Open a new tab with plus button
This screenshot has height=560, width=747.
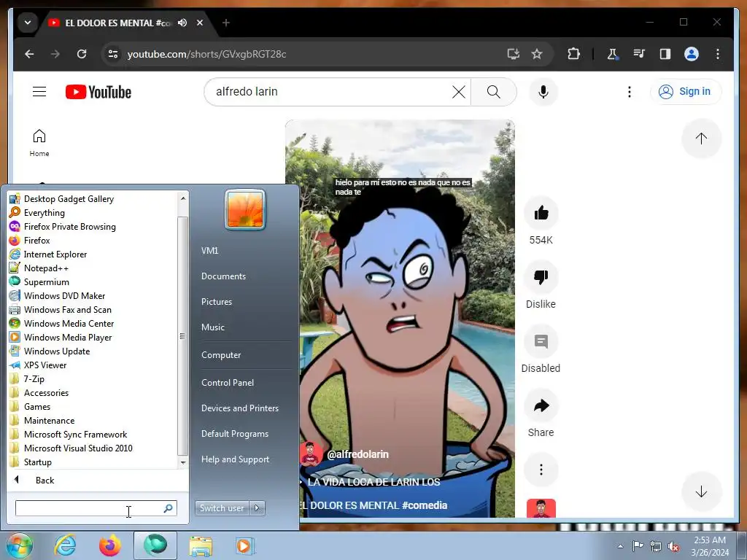coord(226,23)
